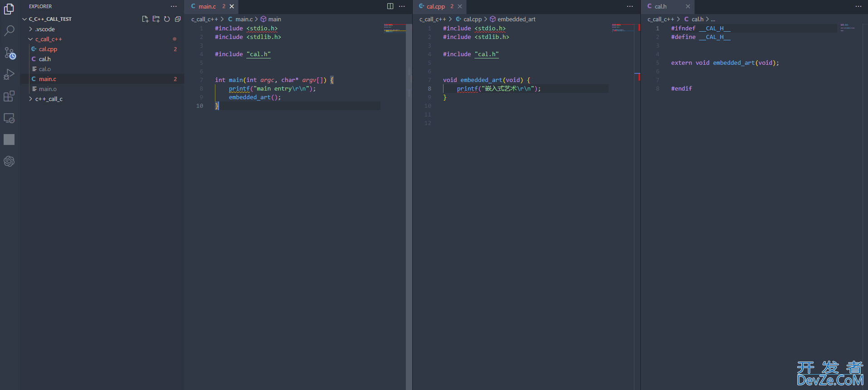The height and width of the screenshot is (390, 868).
Task: Click c_call_c++ breadcrumb in cal.h editor
Action: (x=661, y=19)
